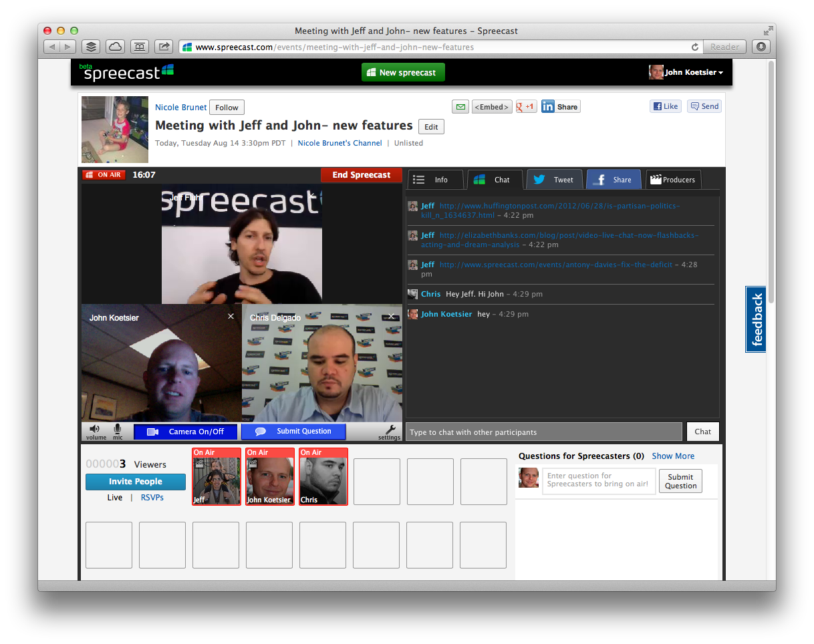Switch to the Tweet tab

[x=554, y=180]
